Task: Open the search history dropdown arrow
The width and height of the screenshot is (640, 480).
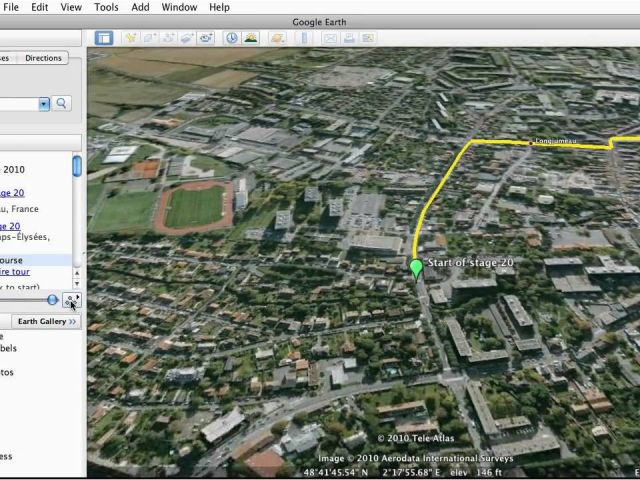Action: pos(44,104)
